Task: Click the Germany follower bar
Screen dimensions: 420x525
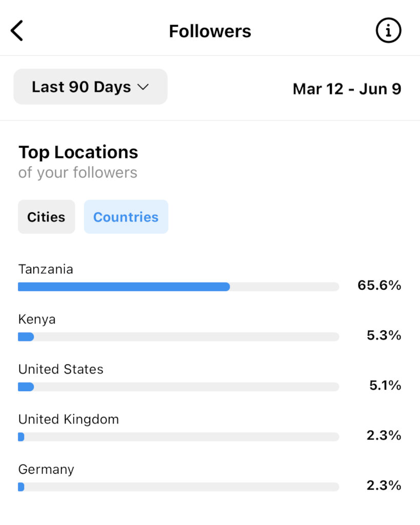Action: coord(178,487)
